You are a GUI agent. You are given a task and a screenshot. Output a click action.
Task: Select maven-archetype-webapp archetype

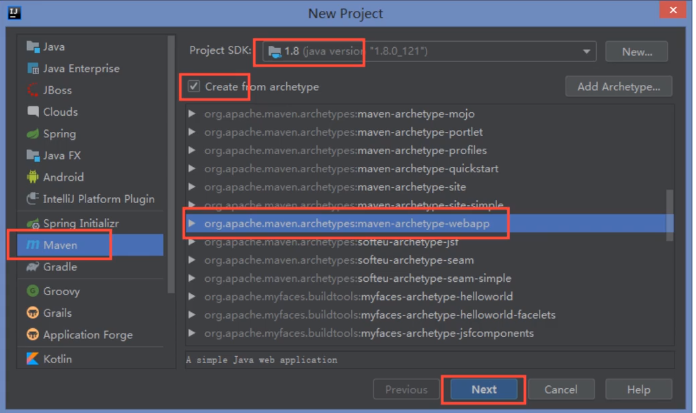pyautogui.click(x=430, y=223)
